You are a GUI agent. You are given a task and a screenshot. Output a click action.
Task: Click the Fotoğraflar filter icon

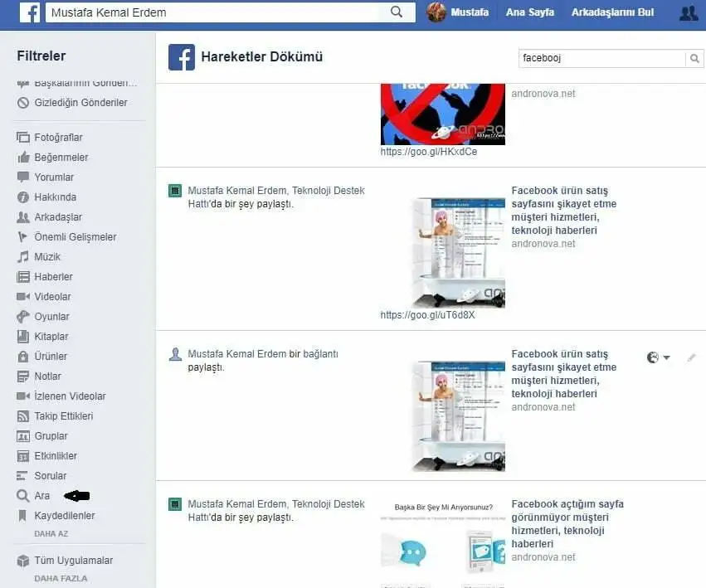point(23,138)
